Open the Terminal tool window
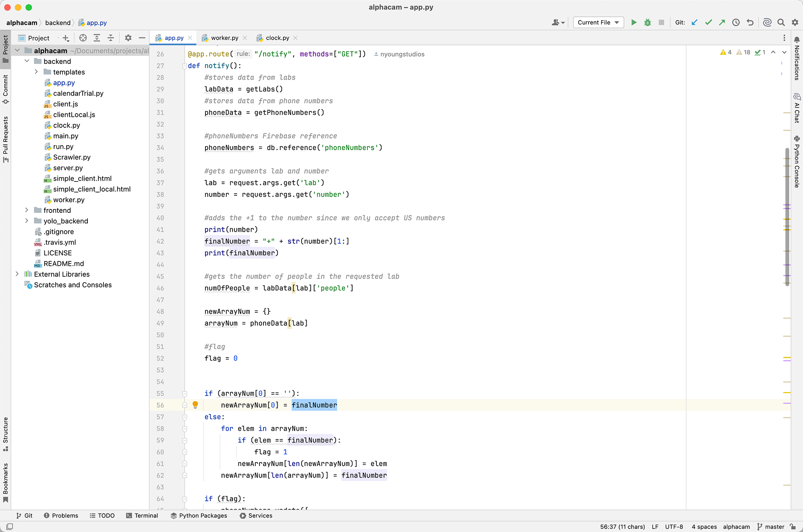The image size is (803, 532). (x=143, y=516)
